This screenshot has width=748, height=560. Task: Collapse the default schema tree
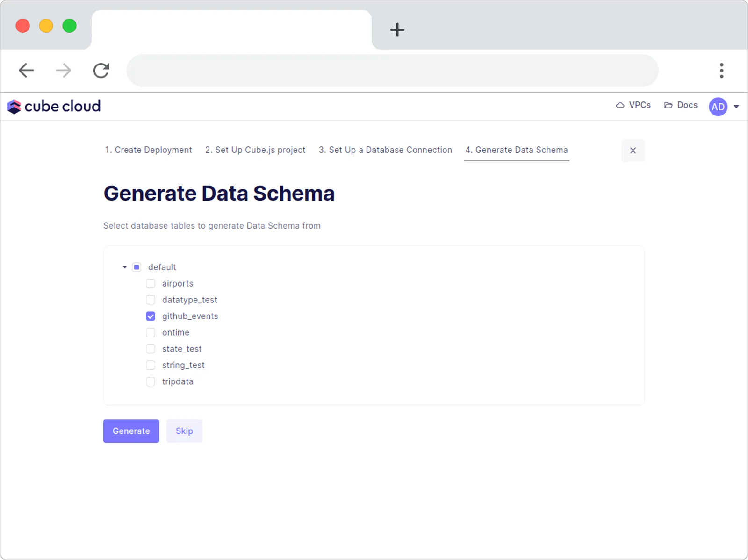(125, 267)
